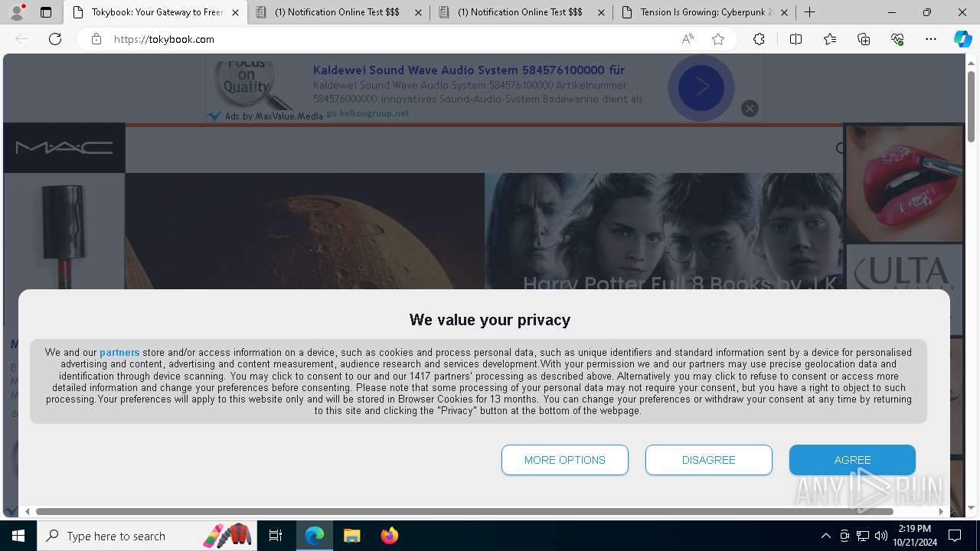Open the Edge profile icon

(17, 12)
